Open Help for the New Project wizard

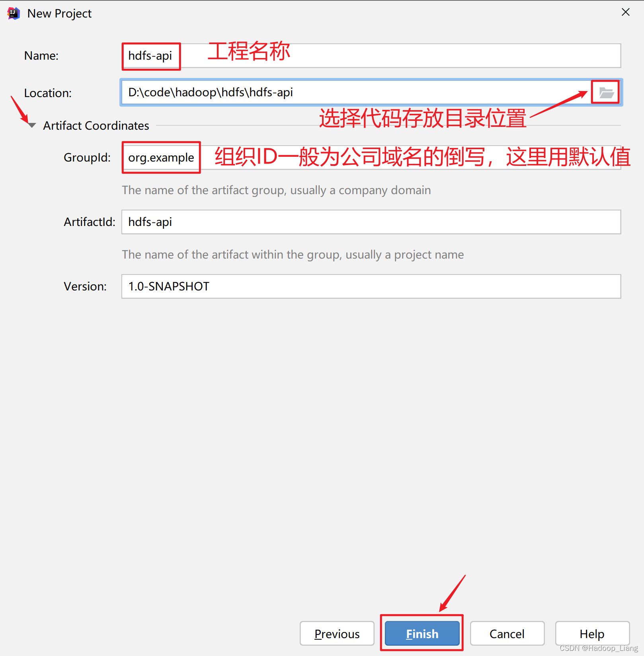(x=592, y=633)
